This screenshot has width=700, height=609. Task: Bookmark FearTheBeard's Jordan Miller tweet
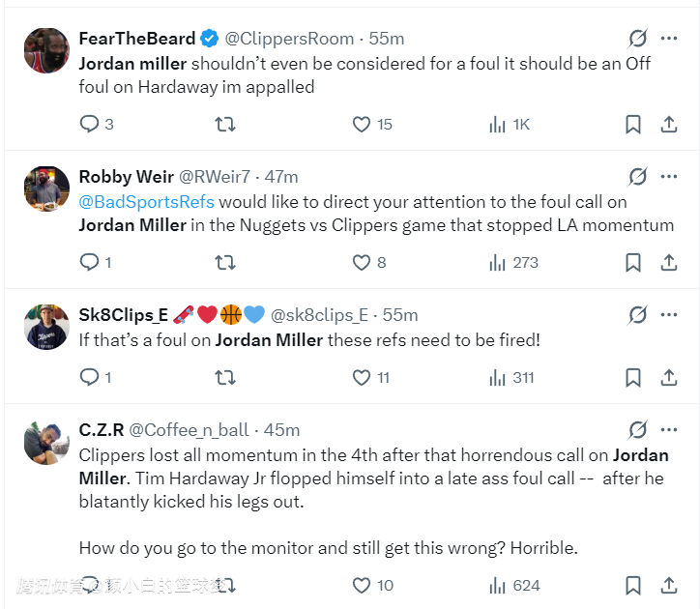coord(633,124)
